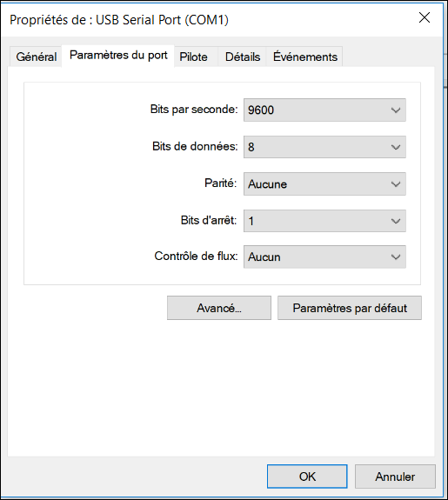The width and height of the screenshot is (448, 500).
Task: Switch to the Général tab
Action: point(36,57)
